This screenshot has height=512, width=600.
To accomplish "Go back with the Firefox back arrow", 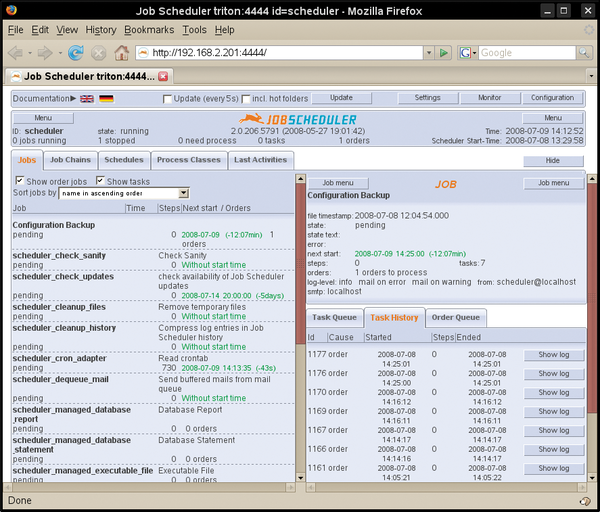I will 16,52.
